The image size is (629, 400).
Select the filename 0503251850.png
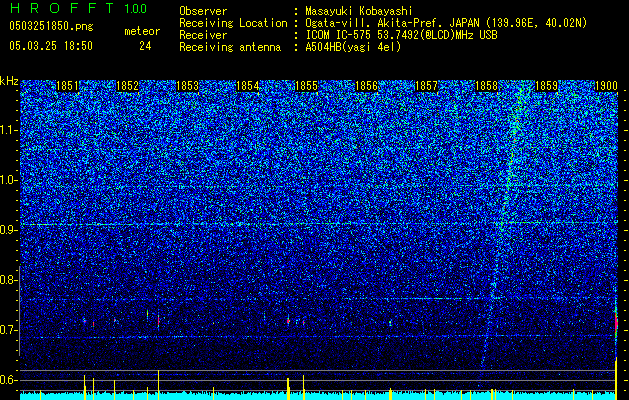[51, 27]
